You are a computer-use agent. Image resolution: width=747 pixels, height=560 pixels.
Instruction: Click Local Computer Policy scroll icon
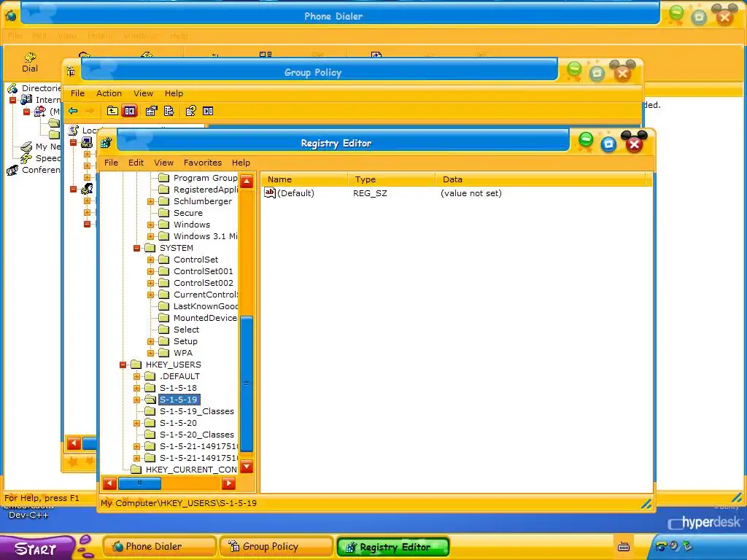(74, 130)
